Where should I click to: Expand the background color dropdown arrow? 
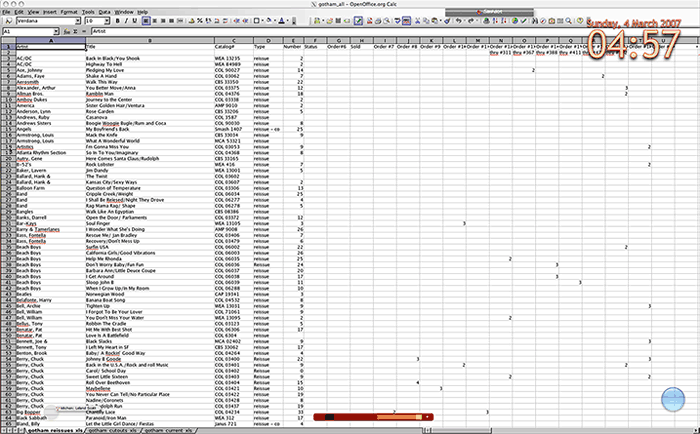click(275, 21)
